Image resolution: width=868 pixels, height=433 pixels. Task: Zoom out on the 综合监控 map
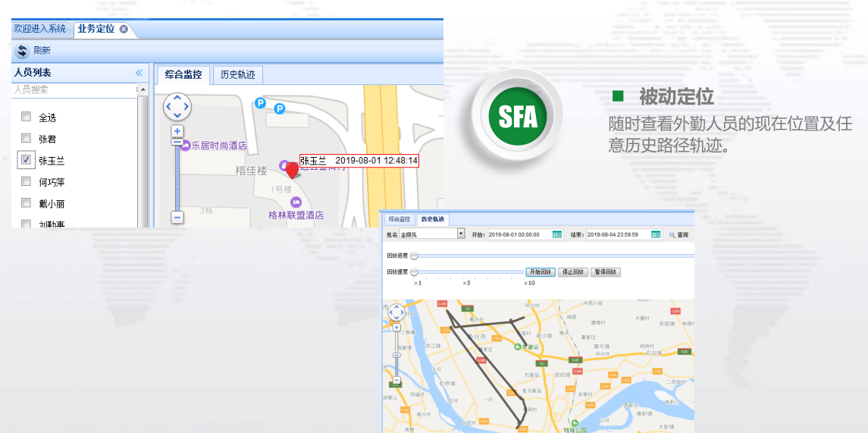pos(177,217)
